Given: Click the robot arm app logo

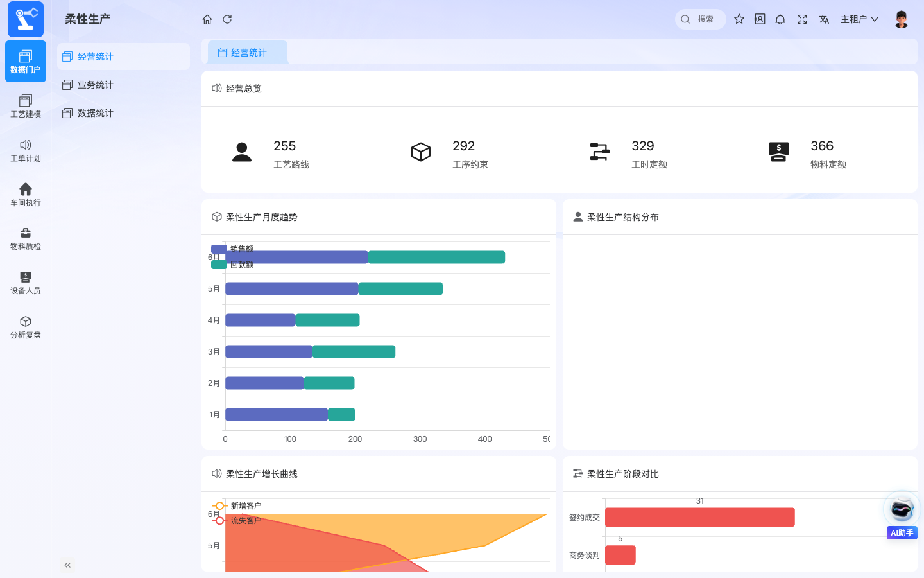Looking at the screenshot, I should click(x=26, y=19).
